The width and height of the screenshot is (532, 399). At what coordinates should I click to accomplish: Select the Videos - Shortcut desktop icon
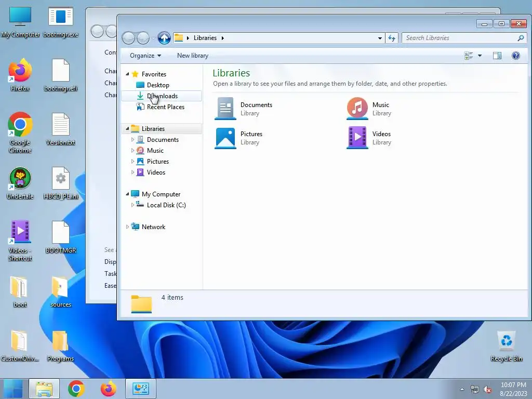(x=20, y=241)
